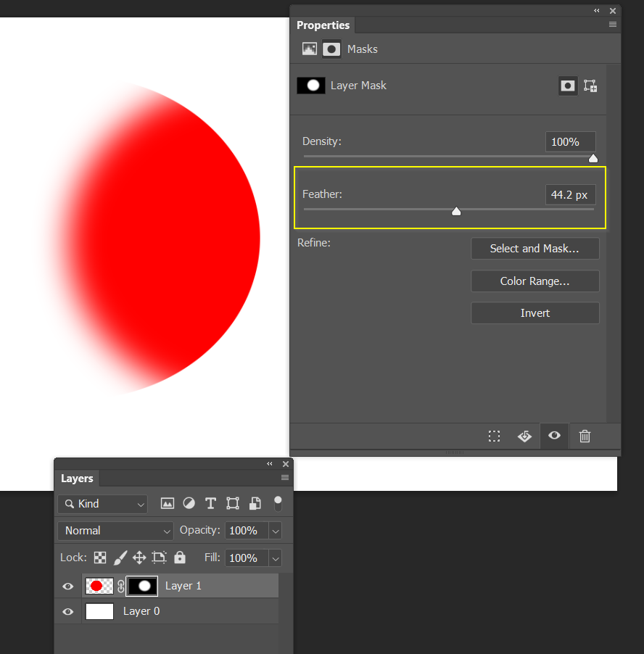The image size is (644, 654).
Task: Select the Add Vector Mask icon in Properties
Action: click(x=590, y=86)
